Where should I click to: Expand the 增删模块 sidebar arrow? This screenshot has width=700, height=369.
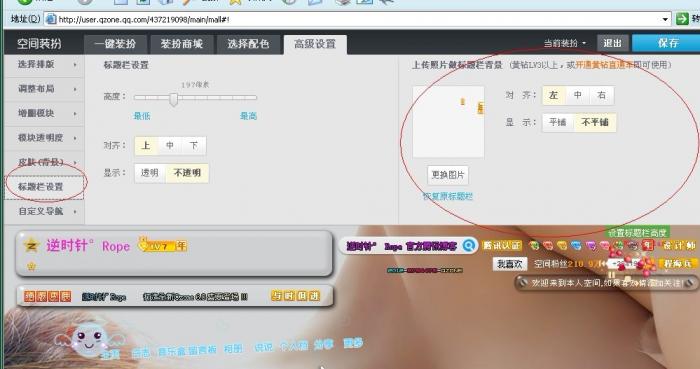pos(75,114)
